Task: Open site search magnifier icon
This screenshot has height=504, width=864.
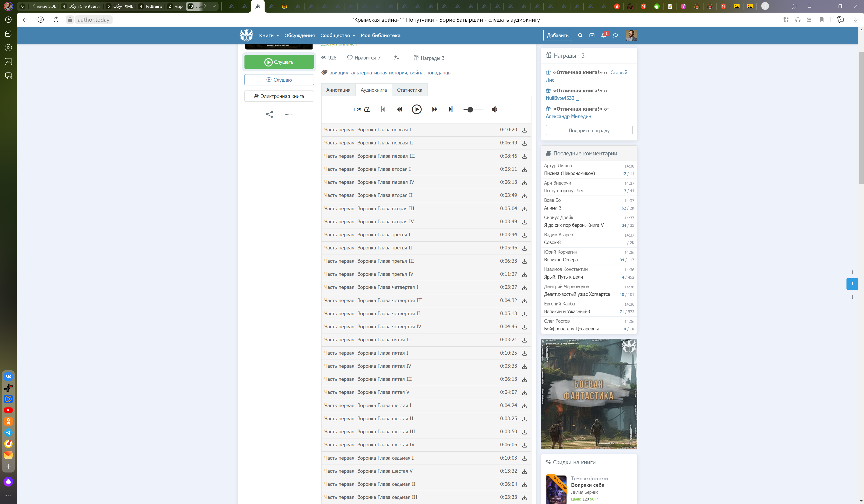Action: [x=580, y=35]
